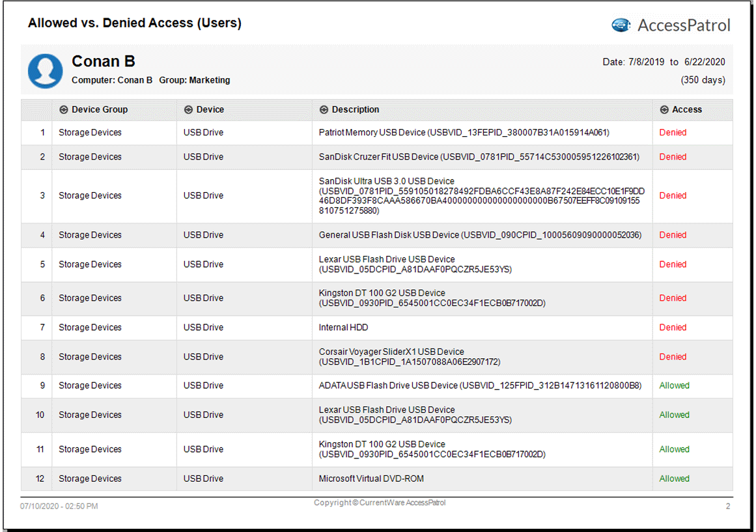Click the page number 2 in footer
756x532 pixels.
728,507
